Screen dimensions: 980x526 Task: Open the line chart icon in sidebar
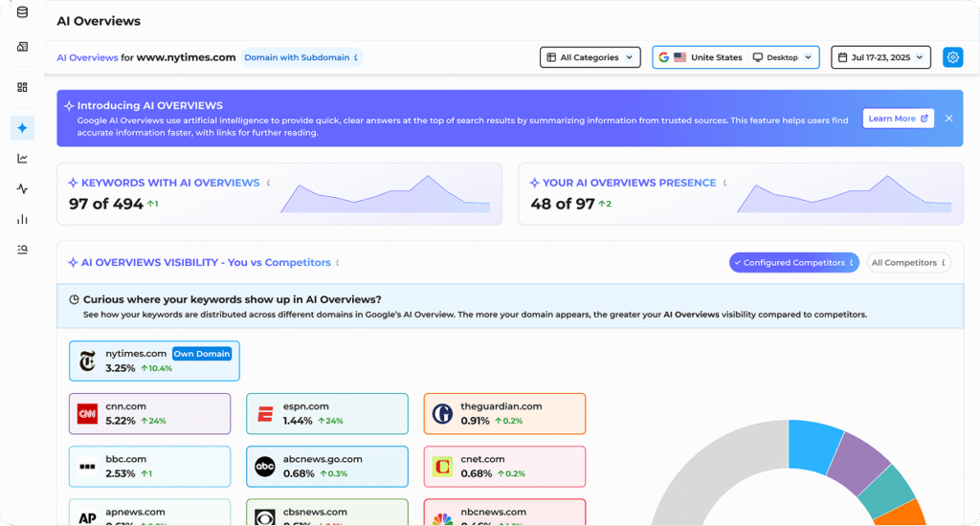(x=22, y=158)
